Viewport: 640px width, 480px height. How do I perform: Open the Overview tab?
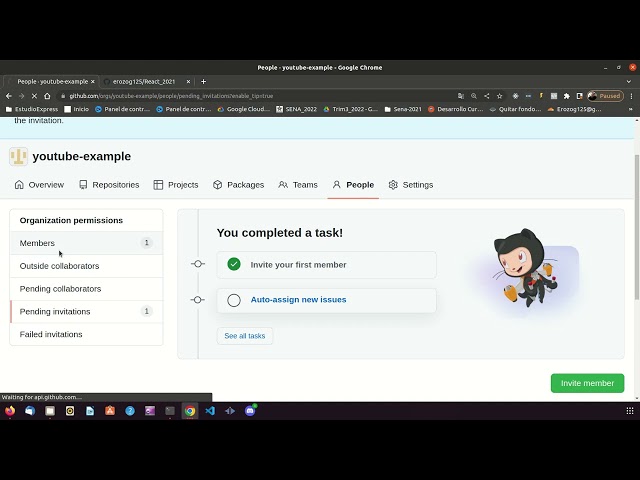coord(39,185)
